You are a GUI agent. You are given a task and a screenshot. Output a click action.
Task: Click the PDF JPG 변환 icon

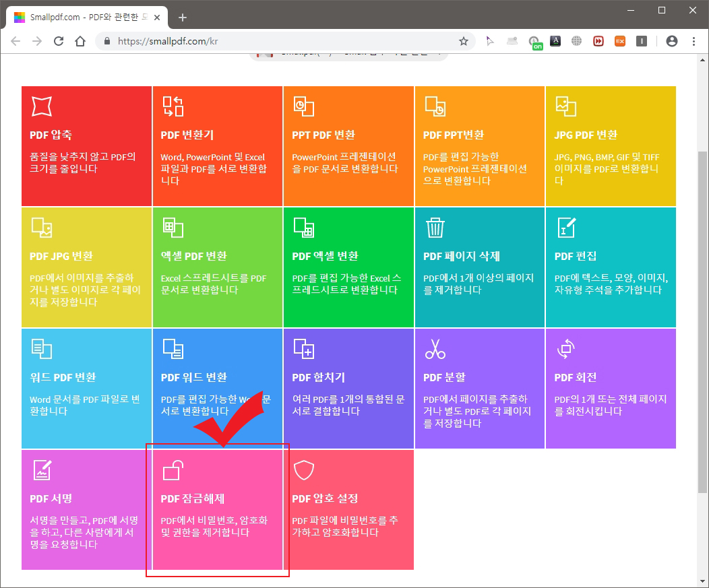coord(42,228)
